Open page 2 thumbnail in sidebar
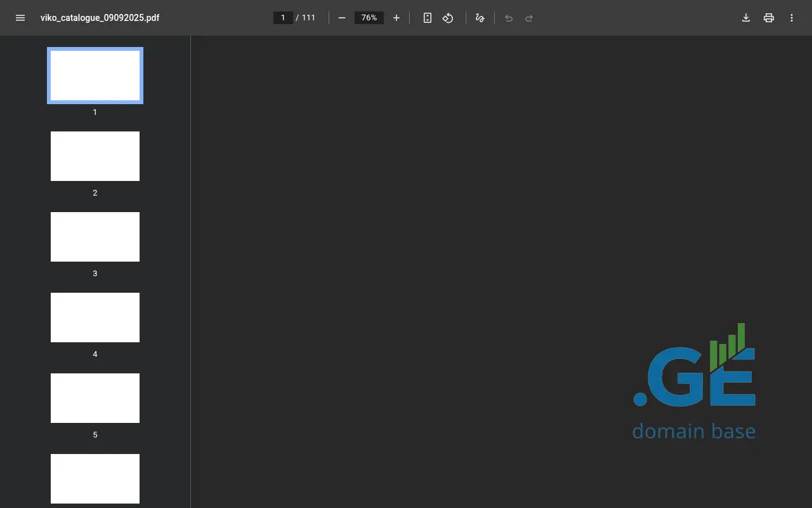The height and width of the screenshot is (508, 812). click(95, 156)
